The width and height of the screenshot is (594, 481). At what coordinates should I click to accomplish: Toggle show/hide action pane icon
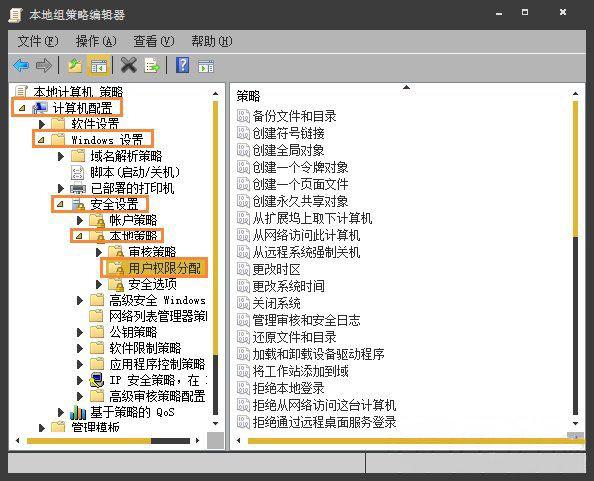tap(206, 67)
